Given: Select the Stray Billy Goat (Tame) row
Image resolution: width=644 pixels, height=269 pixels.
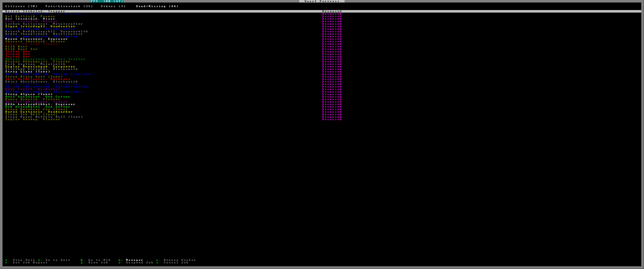Looking at the screenshot, I should [34, 77].
